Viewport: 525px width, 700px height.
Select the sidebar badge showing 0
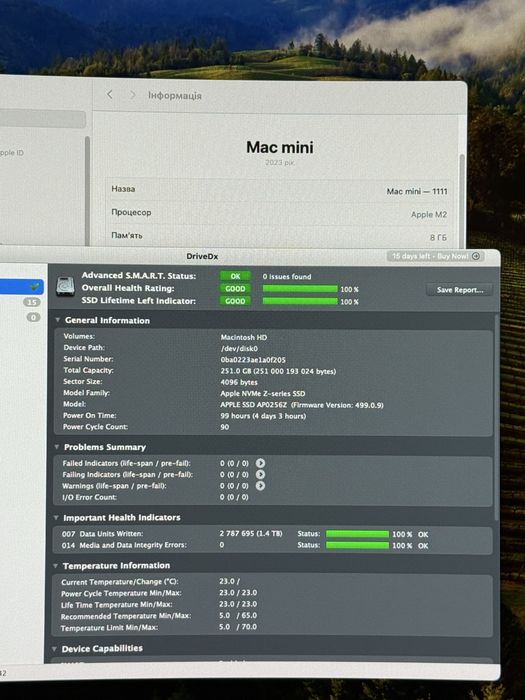(33, 317)
